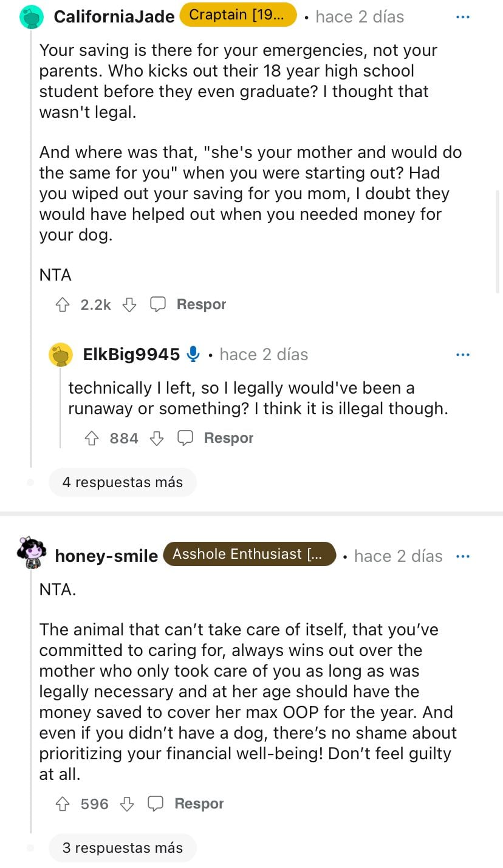Reply to ElkBig9945's comment
The height and width of the screenshot is (868, 503).
(216, 438)
